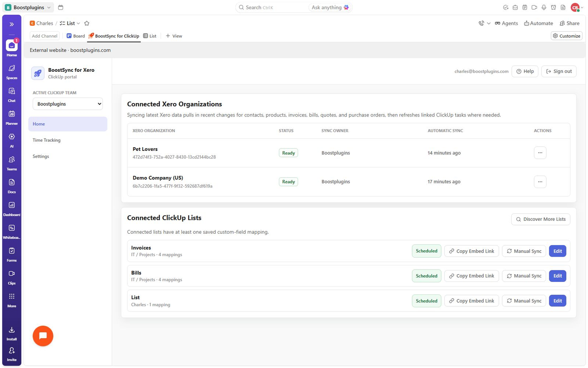Screen dimensions: 588x368
Task: Open the Home inbox icon in sidebar
Action: [11, 45]
